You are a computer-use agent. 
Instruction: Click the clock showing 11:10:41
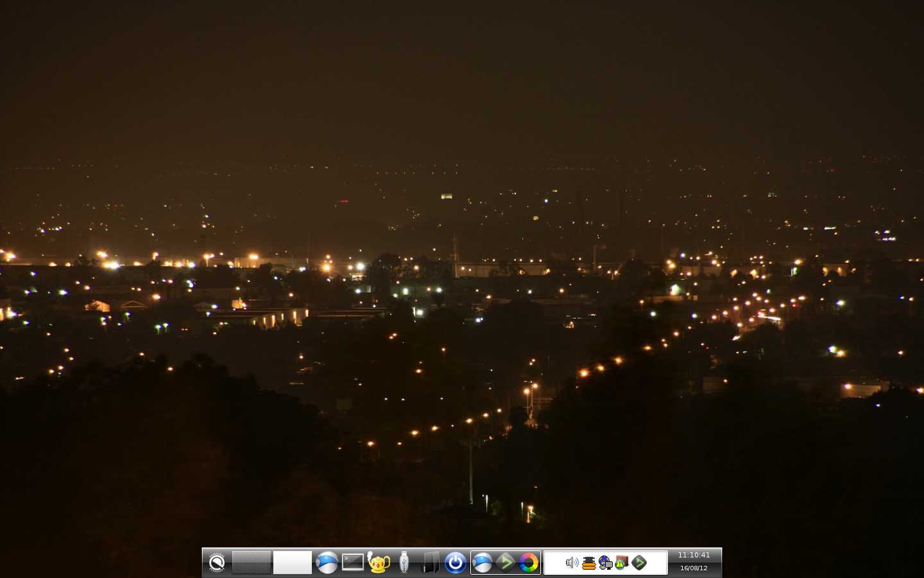(x=694, y=555)
